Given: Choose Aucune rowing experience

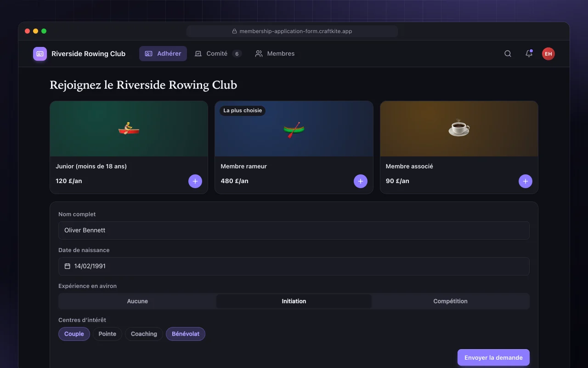Looking at the screenshot, I should point(137,301).
